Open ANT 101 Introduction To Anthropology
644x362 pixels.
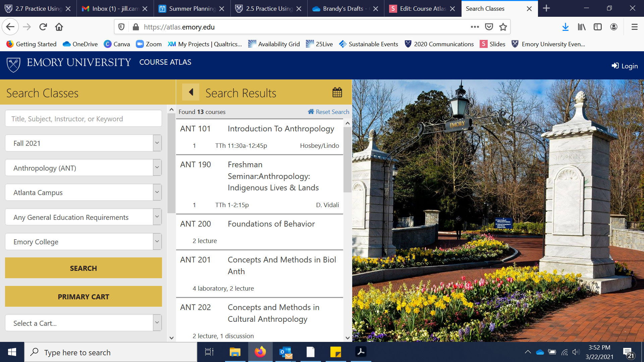[x=260, y=137]
